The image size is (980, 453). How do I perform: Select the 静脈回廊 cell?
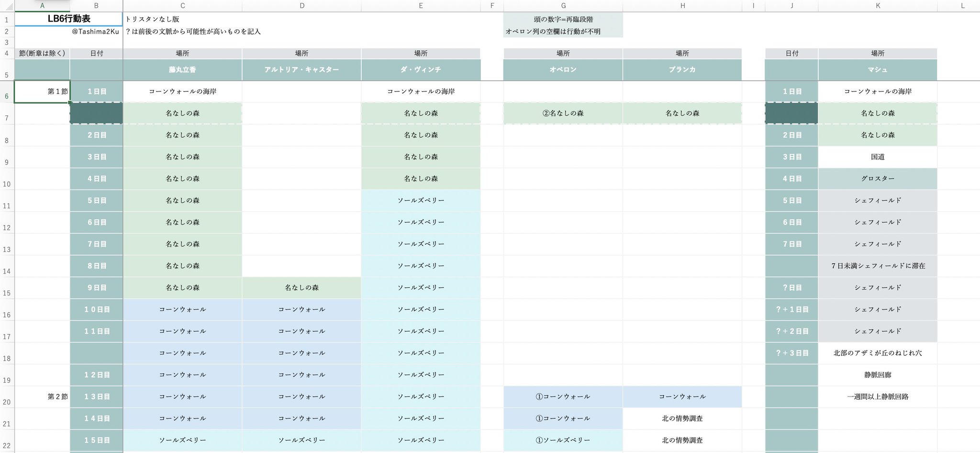point(878,375)
